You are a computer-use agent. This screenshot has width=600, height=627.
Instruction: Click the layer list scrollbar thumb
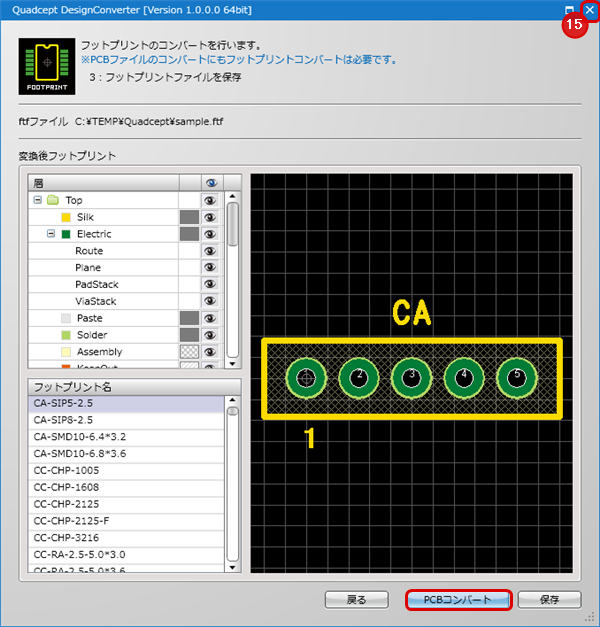(232, 224)
